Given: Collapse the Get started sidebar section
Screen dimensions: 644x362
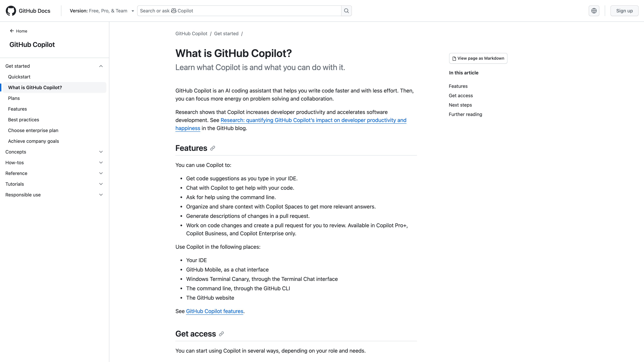Looking at the screenshot, I should [x=101, y=66].
